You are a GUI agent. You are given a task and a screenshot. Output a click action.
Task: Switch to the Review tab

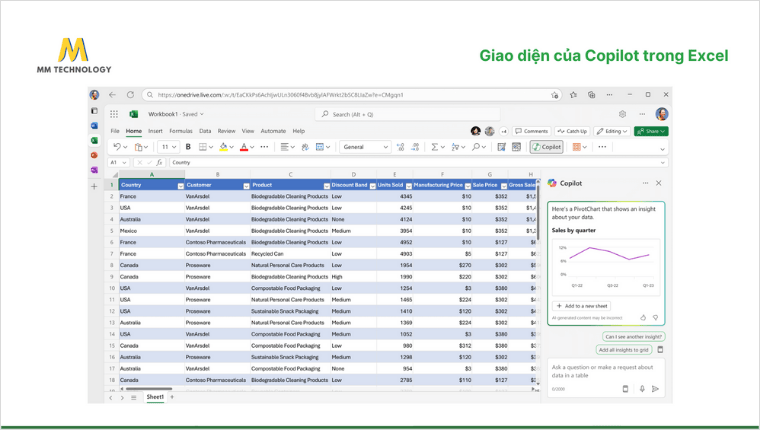tap(226, 131)
